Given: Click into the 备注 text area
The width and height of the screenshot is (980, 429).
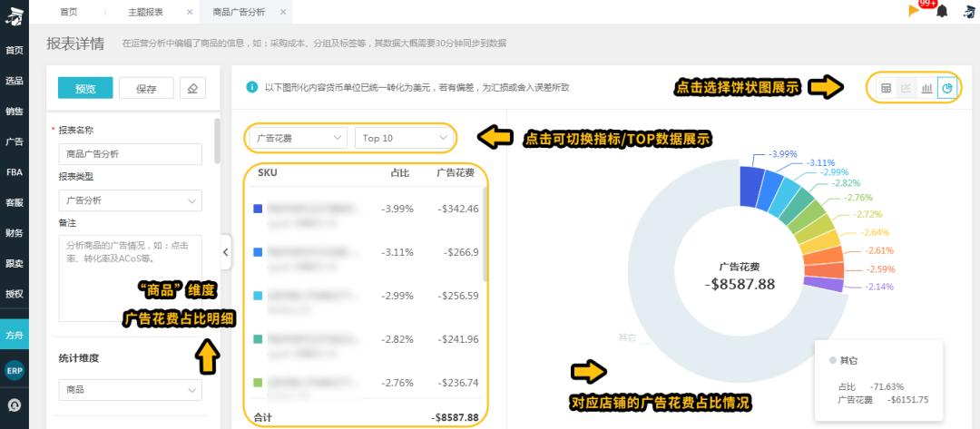Looking at the screenshot, I should click(130, 278).
